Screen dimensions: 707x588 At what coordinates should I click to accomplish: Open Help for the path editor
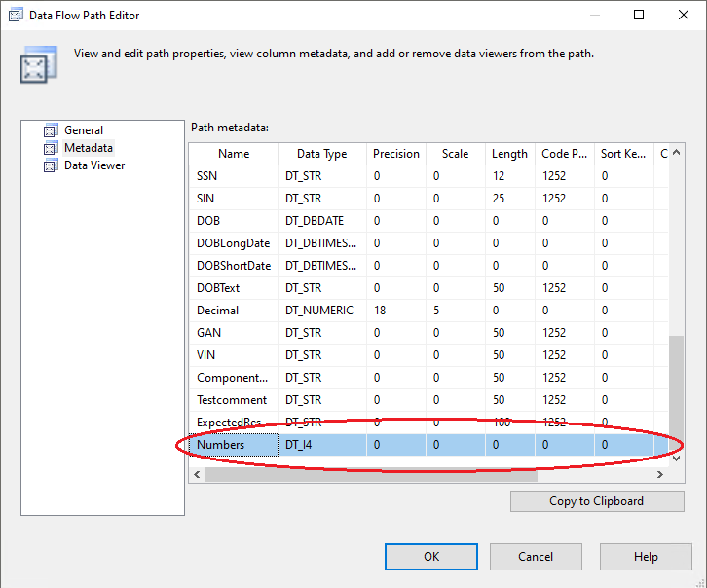[x=646, y=557]
